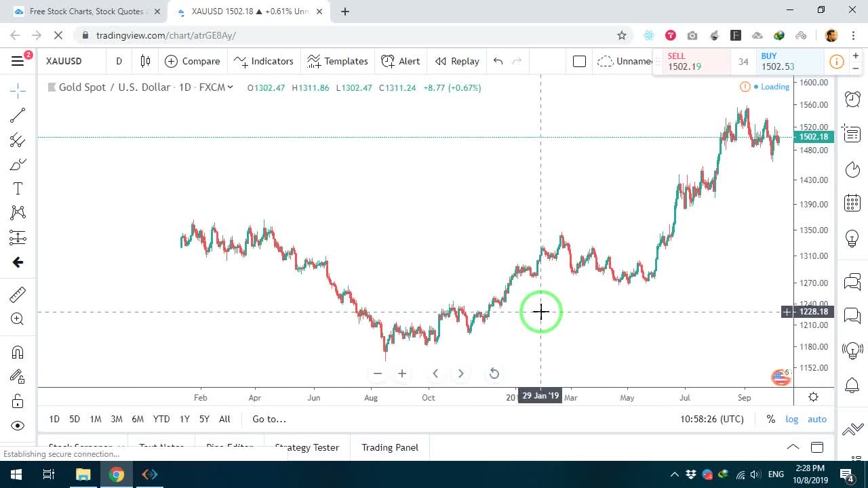Open the Unnamed chart layout cloud menu
Image resolution: width=868 pixels, height=488 pixels.
tap(626, 61)
